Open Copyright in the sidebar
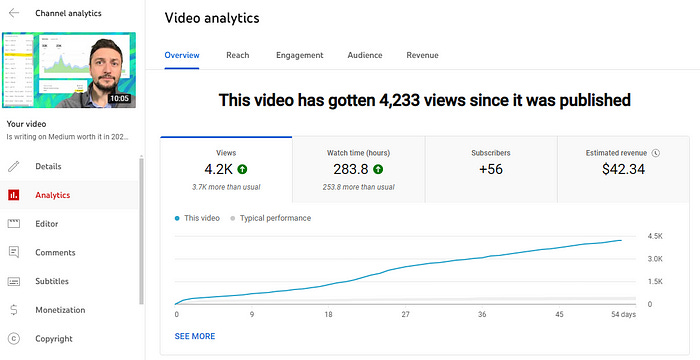Image resolution: width=700 pixels, height=360 pixels. 69,339
